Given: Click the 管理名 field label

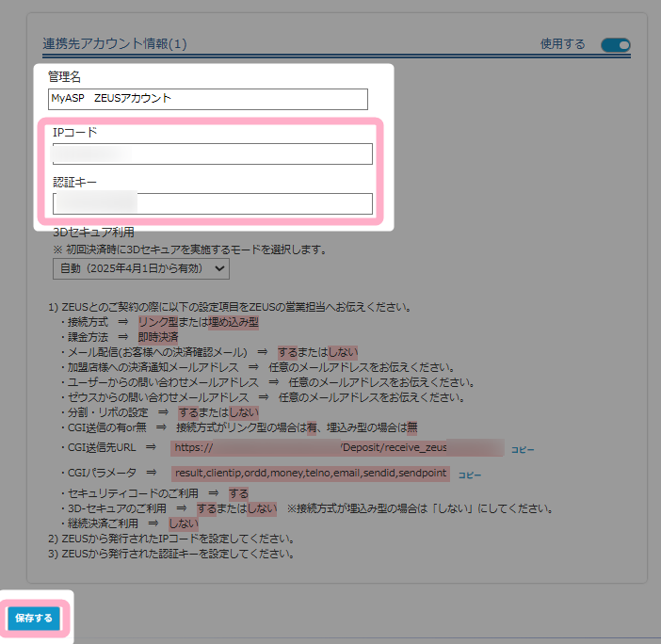Looking at the screenshot, I should [x=65, y=76].
